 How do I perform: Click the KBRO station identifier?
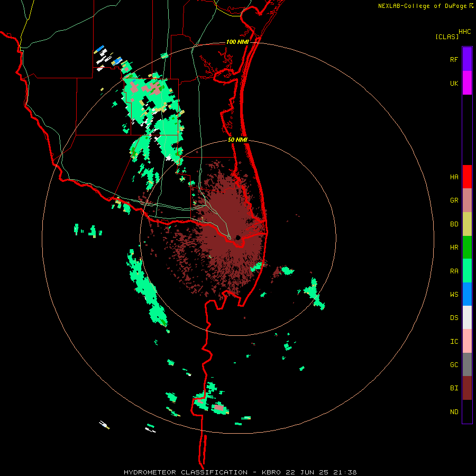point(271,472)
